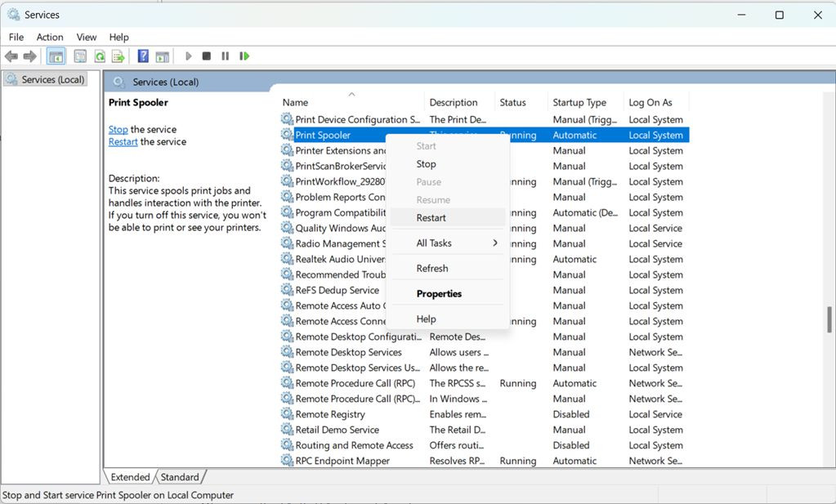Open the Action menu
The image size is (836, 504).
[50, 37]
